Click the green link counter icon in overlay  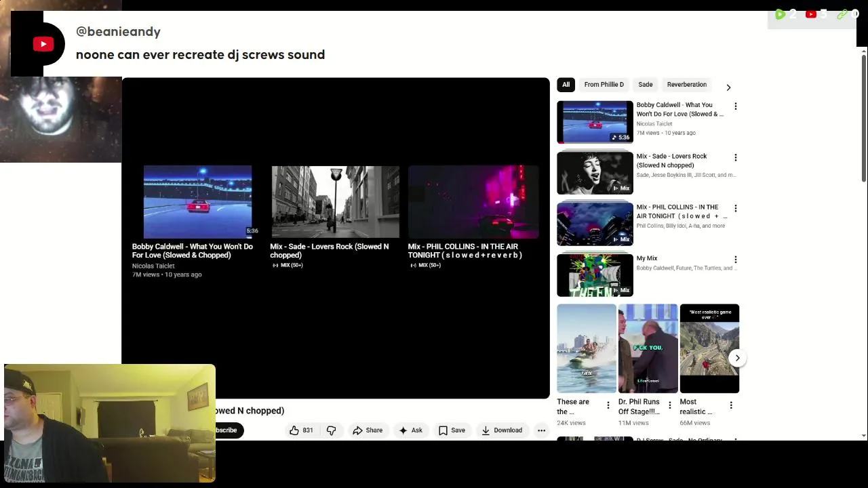[x=842, y=14]
